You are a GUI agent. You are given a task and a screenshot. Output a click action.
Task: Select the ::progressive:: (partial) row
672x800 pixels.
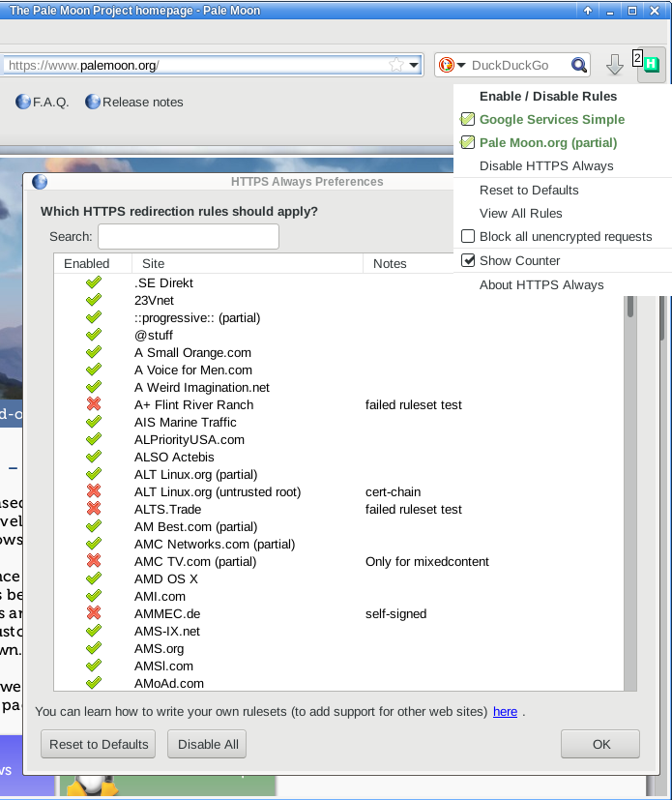click(x=338, y=317)
